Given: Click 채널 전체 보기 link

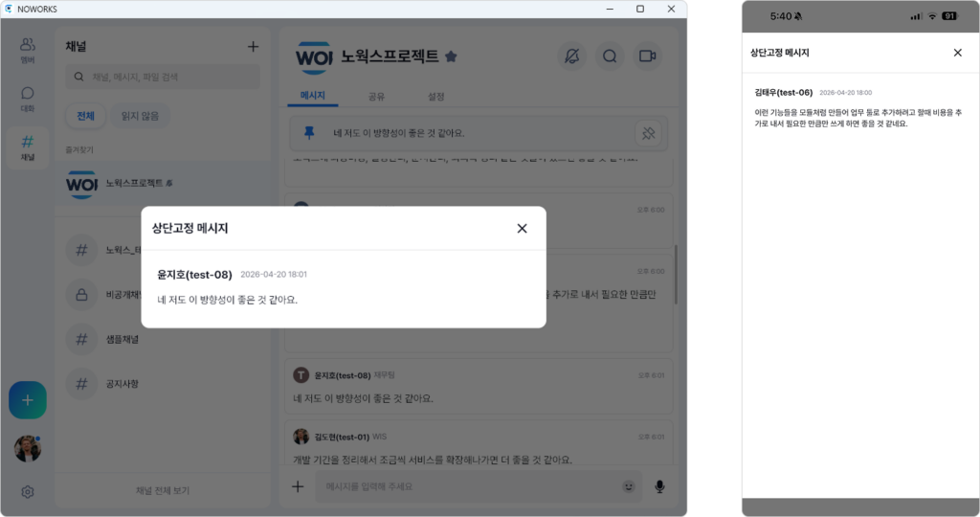Looking at the screenshot, I should pyautogui.click(x=163, y=491).
